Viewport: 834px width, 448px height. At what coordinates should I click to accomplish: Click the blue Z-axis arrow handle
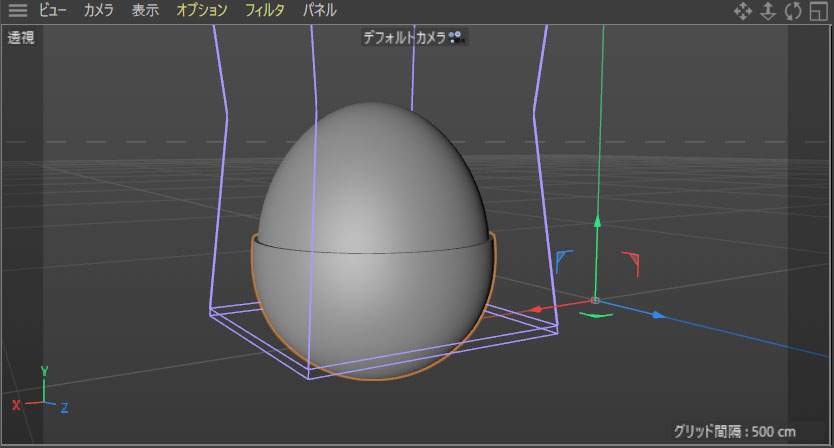[x=657, y=315]
